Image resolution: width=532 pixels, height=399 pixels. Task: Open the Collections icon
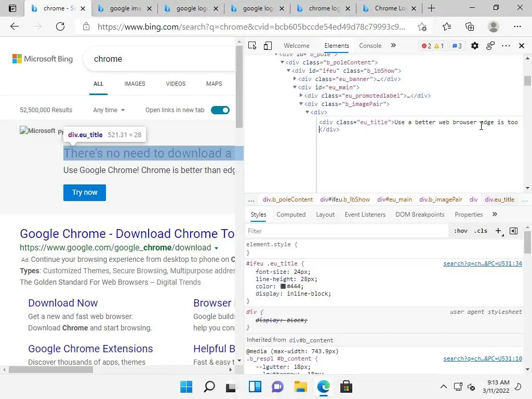470,26
